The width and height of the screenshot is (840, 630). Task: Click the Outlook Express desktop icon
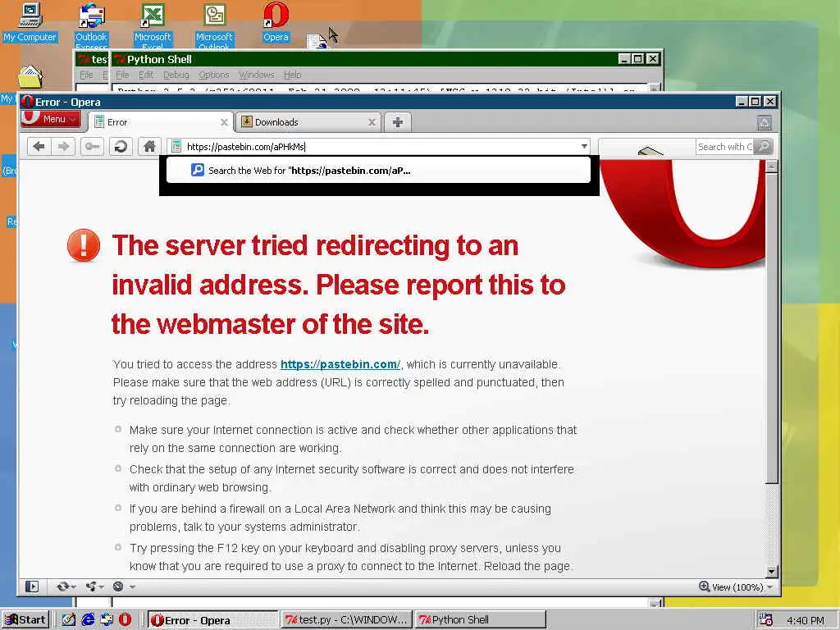pyautogui.click(x=91, y=25)
